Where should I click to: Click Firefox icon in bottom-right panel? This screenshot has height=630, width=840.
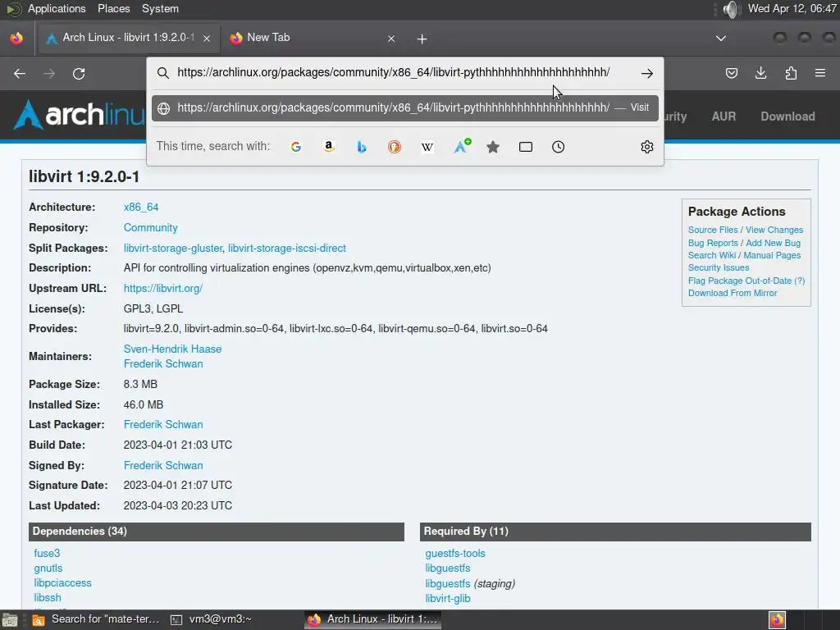click(x=777, y=620)
